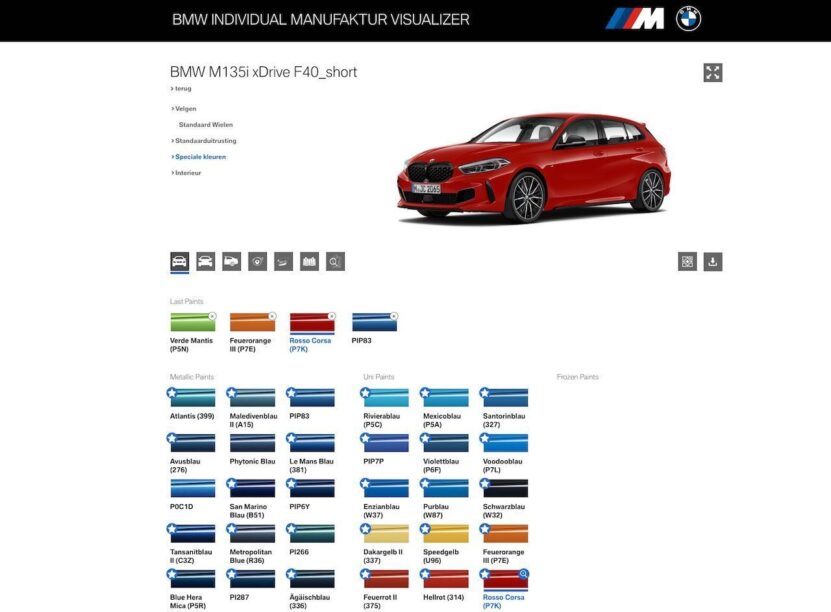831x612 pixels.
Task: Choose Violettblau (P6F) uni paint
Action: pyautogui.click(x=446, y=442)
